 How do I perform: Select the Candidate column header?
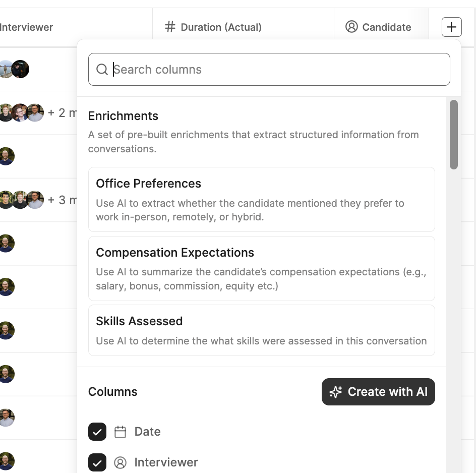click(x=386, y=27)
